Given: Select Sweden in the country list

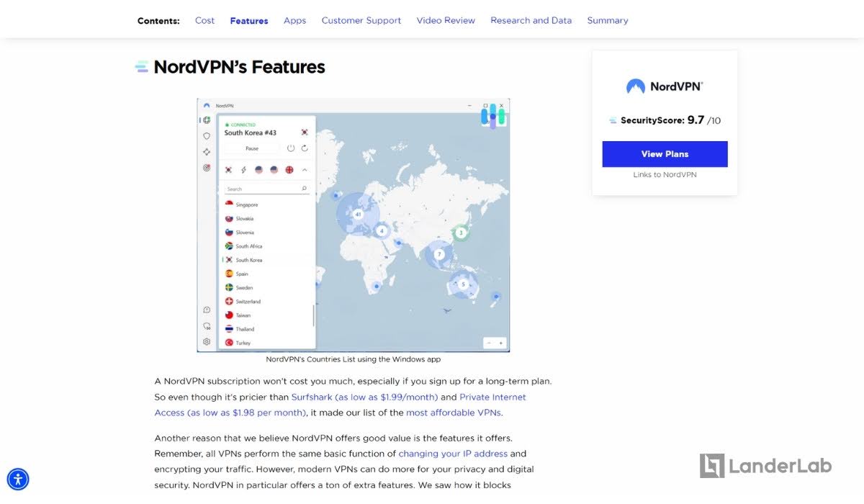Looking at the screenshot, I should 266,287.
